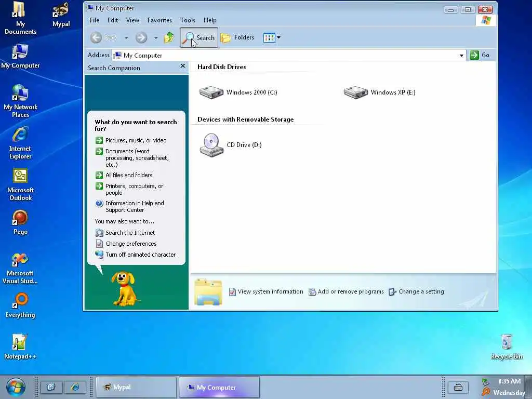The image size is (532, 399).
Task: Open the Favorites menu
Action: pos(159,20)
